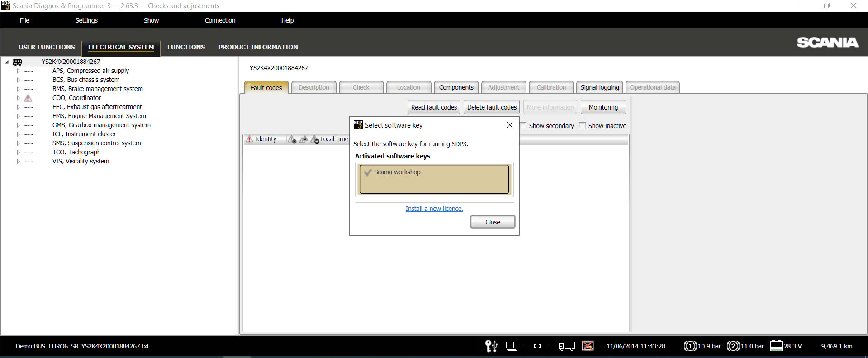Click the SDP3 icon in the Select software key dialog
This screenshot has height=358, width=868.
coord(358,125)
